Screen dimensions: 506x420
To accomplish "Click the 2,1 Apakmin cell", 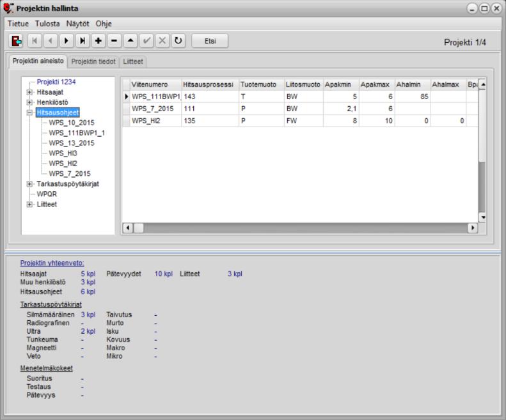I will coord(341,109).
